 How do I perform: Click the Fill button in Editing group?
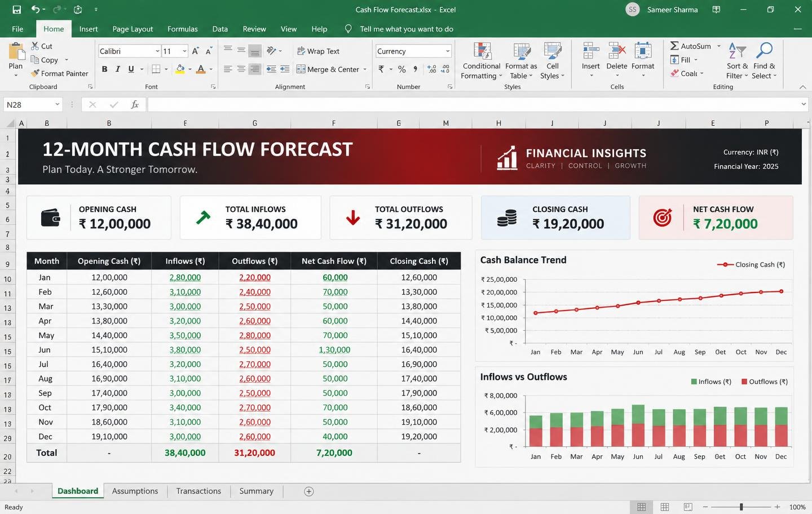tap(683, 60)
